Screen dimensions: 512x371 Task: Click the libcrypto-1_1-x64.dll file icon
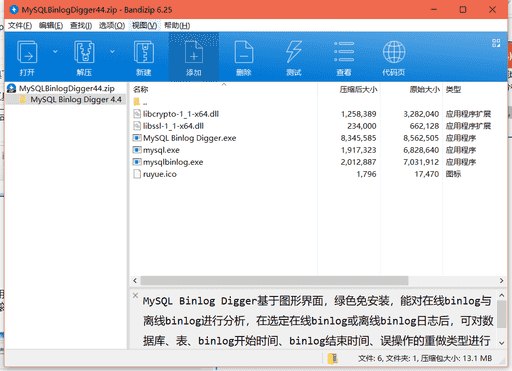pos(137,114)
